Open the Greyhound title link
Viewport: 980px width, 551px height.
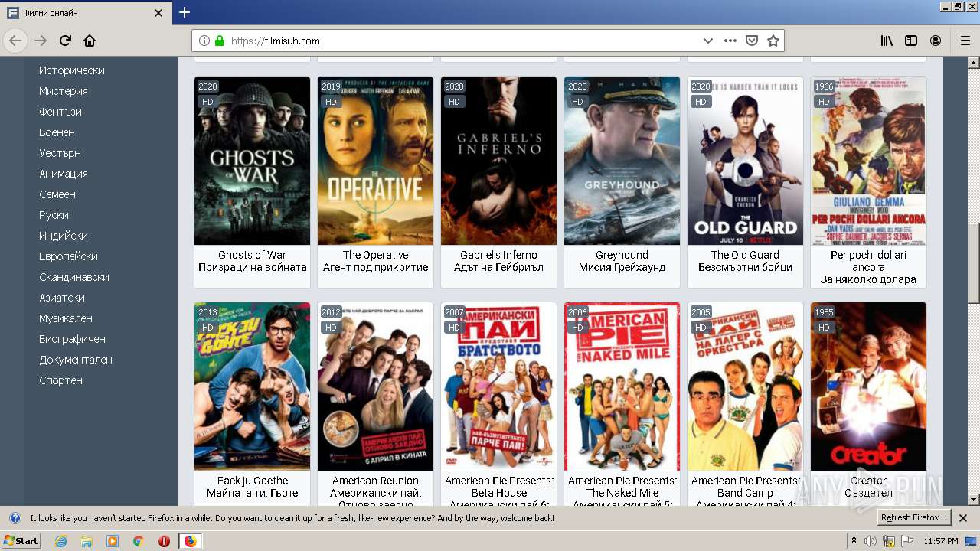(622, 255)
